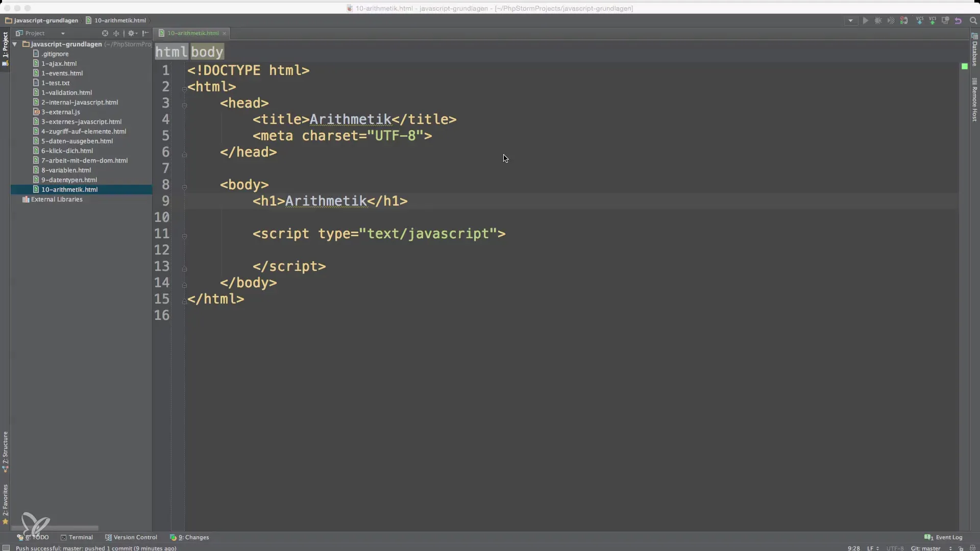Viewport: 980px width, 551px height.
Task: Click External Libraries node
Action: (x=56, y=199)
